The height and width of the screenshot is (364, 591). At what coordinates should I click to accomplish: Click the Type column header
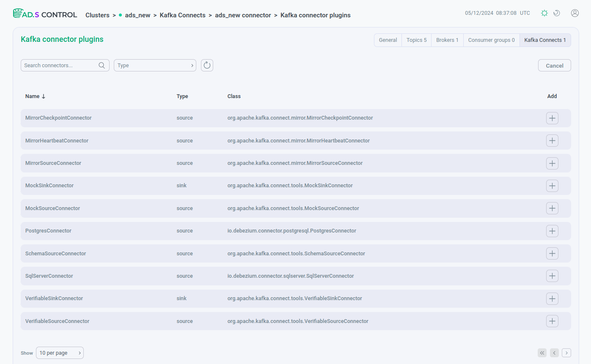(x=182, y=96)
